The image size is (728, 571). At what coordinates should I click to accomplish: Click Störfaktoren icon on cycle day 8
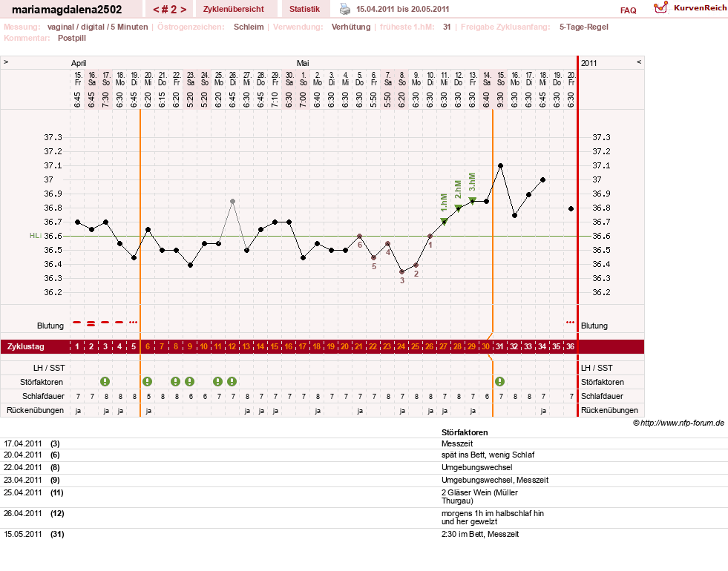click(x=175, y=382)
